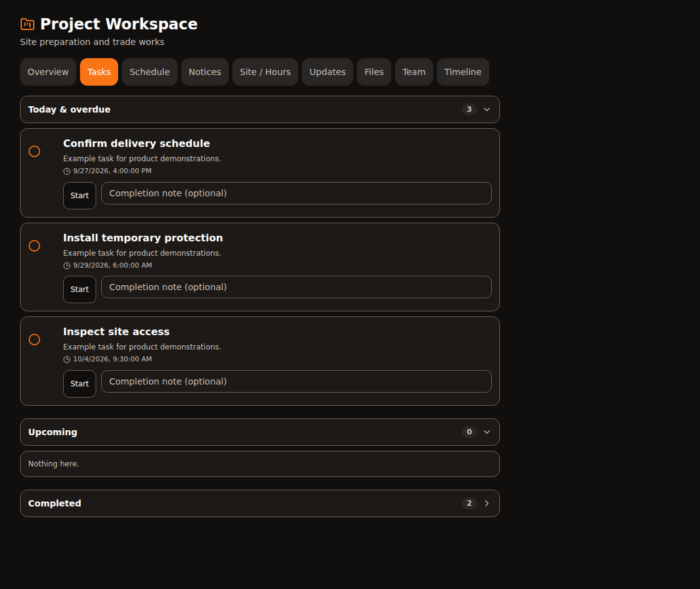
Task: Click the Today & overdue heading
Action: click(69, 109)
